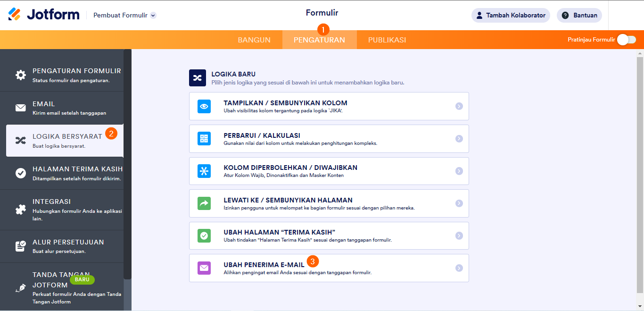Open the Email settings section
This screenshot has height=311, width=644.
[x=62, y=108]
